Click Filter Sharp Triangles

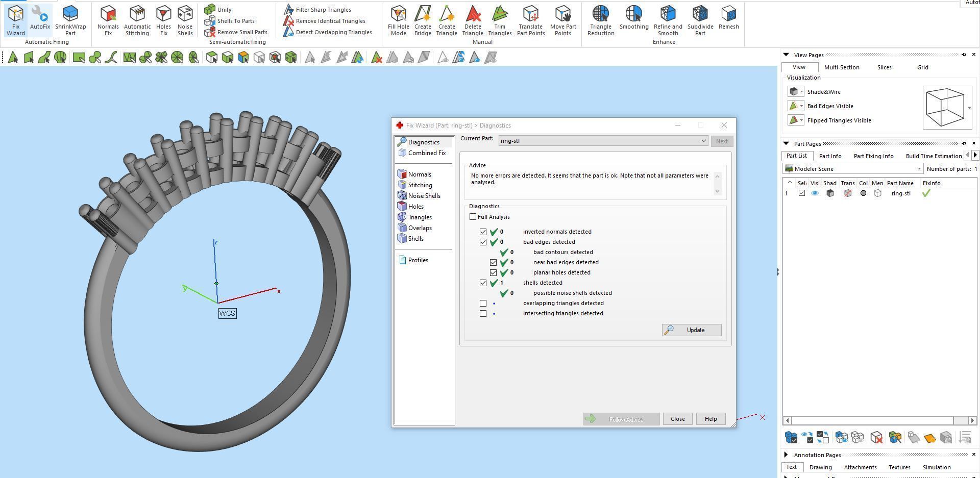point(317,10)
